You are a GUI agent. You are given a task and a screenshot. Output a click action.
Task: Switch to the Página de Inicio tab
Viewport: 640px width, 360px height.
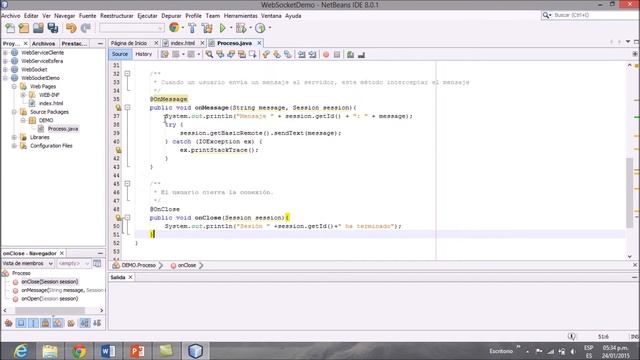129,43
